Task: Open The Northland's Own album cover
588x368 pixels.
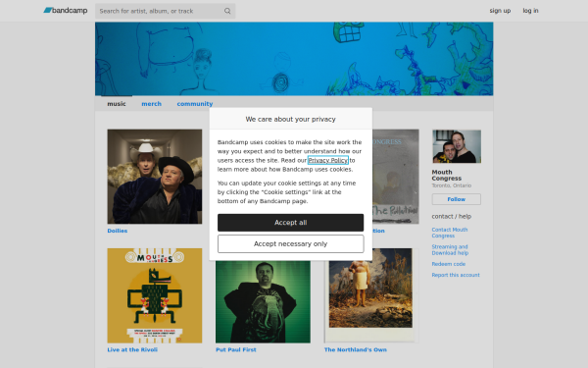Action: pyautogui.click(x=371, y=295)
